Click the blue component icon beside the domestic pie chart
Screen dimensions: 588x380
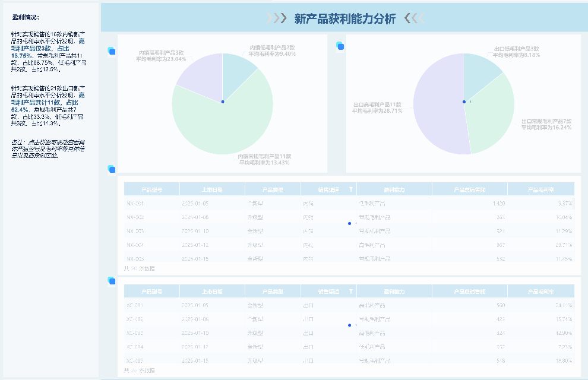click(111, 51)
